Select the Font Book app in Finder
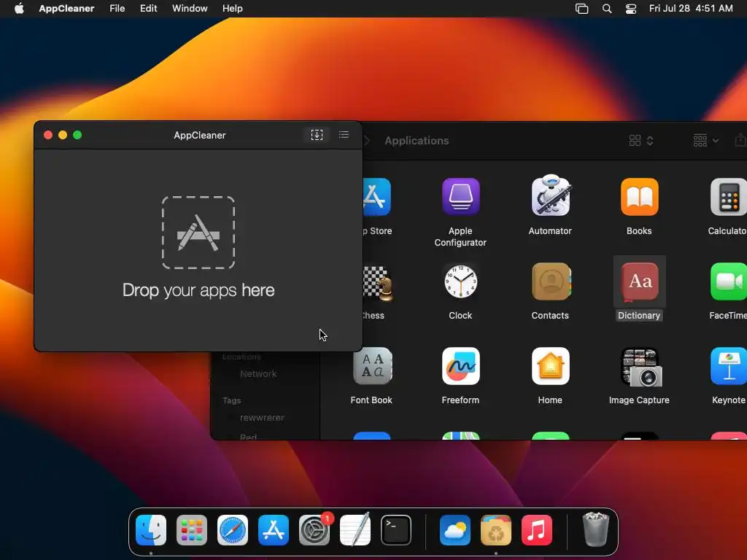The image size is (747, 560). [x=372, y=366]
